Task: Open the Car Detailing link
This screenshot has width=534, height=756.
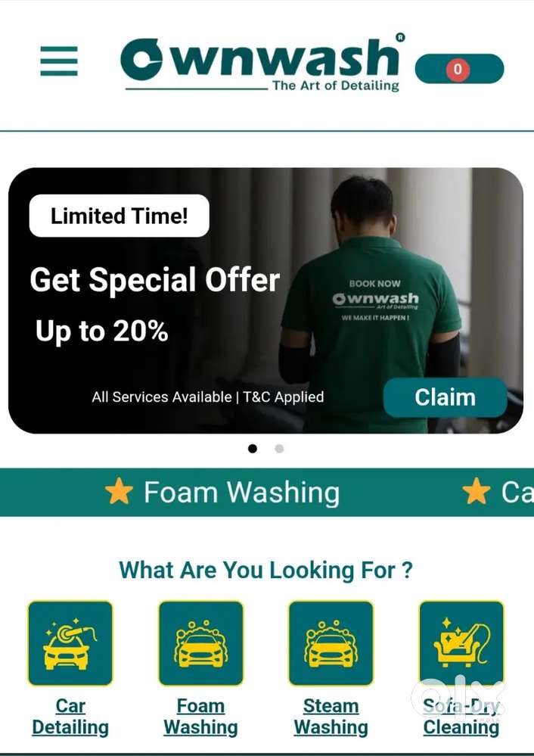Action: point(70,717)
